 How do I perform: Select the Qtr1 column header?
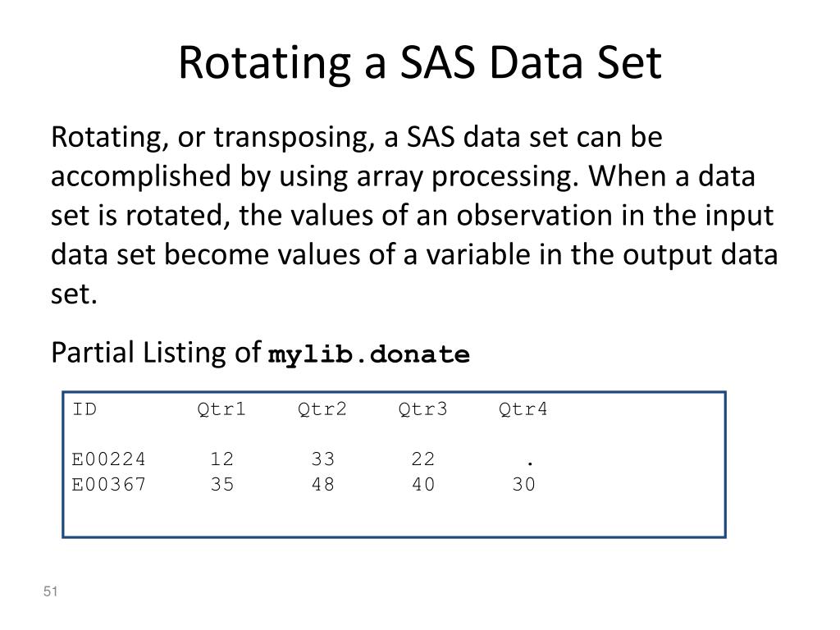pos(221,410)
